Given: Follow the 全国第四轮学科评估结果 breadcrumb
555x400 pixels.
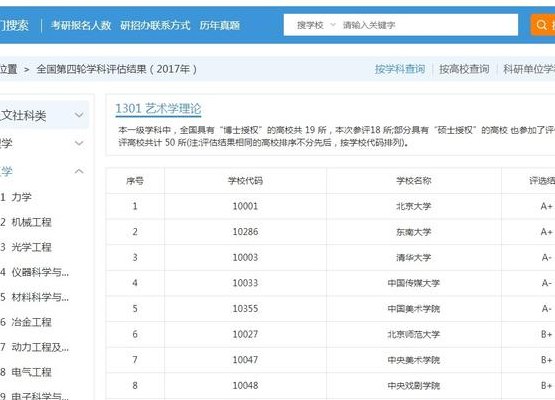Looking at the screenshot, I should (x=116, y=69).
